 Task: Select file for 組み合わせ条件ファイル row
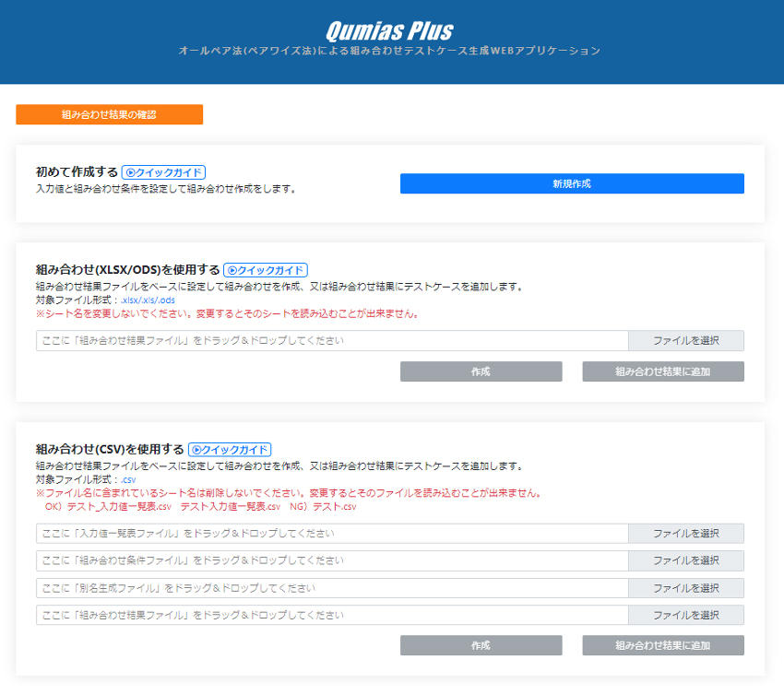pyautogui.click(x=685, y=560)
